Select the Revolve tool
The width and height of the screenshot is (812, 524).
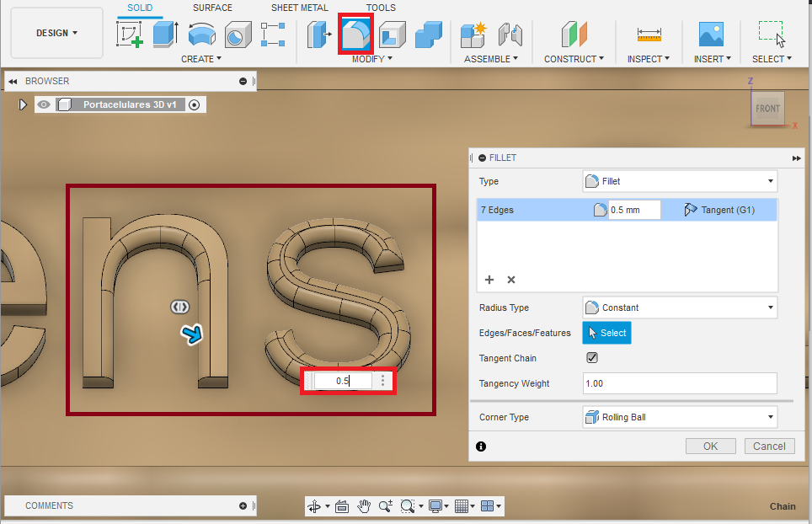[x=201, y=35]
